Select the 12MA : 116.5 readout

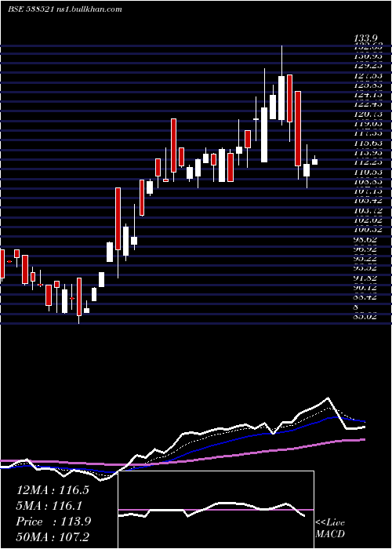(x=53, y=490)
